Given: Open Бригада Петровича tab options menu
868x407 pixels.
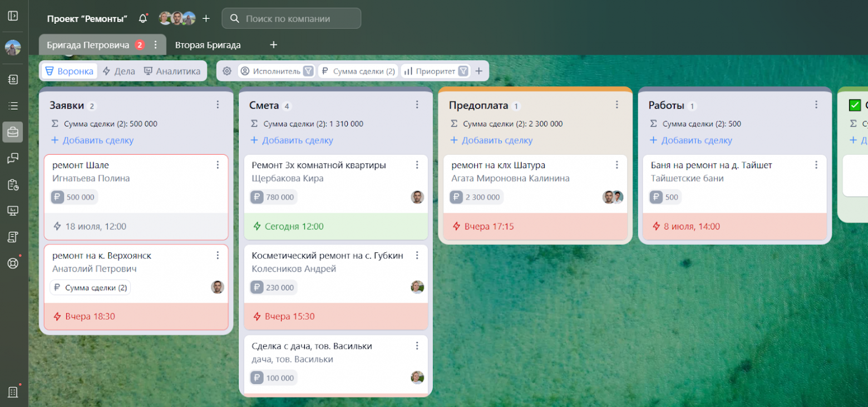Looking at the screenshot, I should tap(156, 45).
